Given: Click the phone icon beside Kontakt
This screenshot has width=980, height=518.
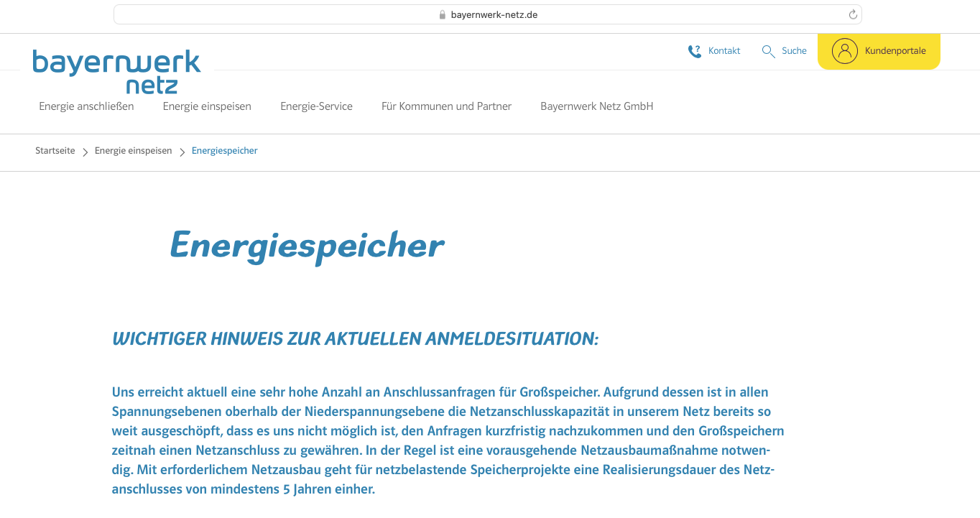Looking at the screenshot, I should pos(694,51).
